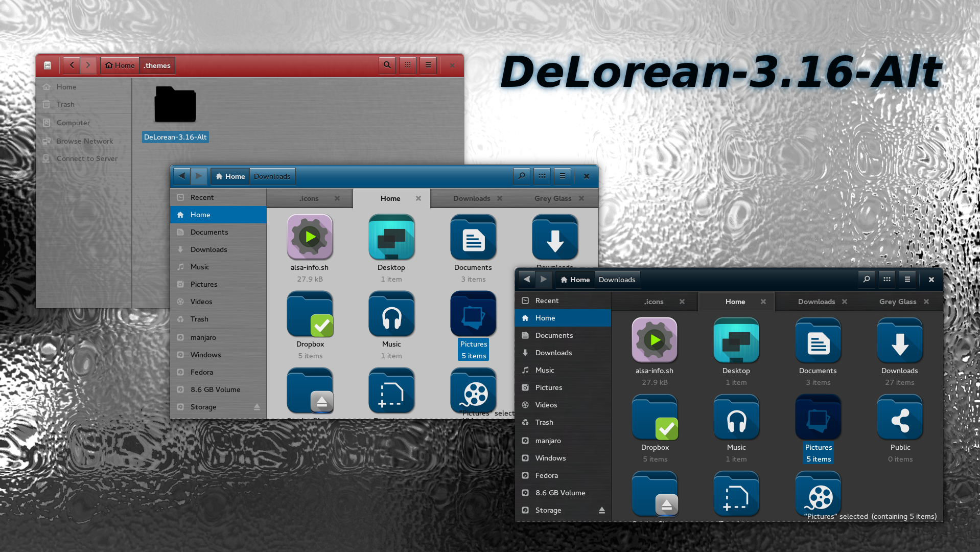Open Trash in red window sidebar
Viewport: 980px width, 552px height.
[84, 104]
